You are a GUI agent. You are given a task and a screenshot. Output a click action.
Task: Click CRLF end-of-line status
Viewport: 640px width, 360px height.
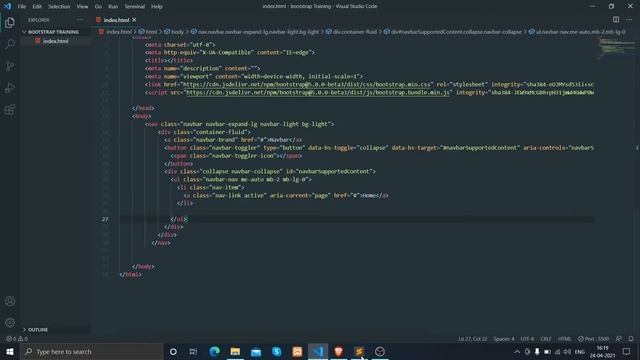546,339
